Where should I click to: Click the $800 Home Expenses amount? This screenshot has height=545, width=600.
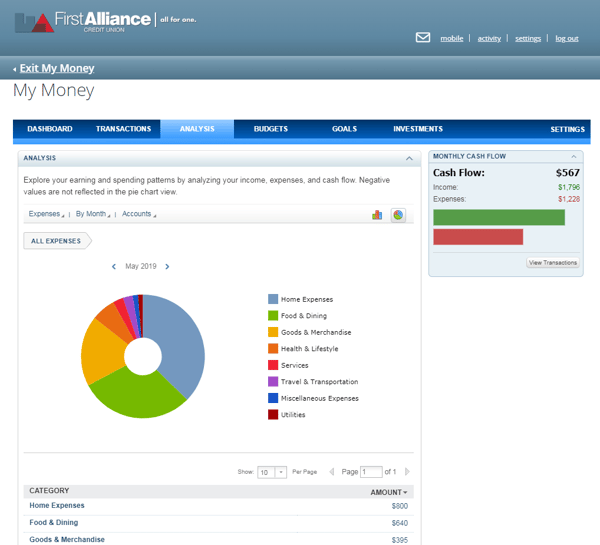point(399,506)
